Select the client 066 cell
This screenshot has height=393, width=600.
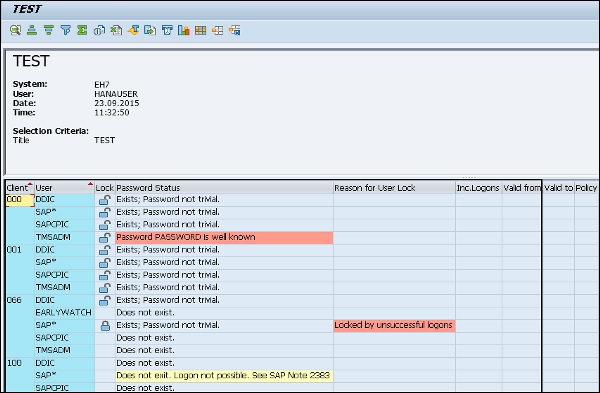pos(20,300)
